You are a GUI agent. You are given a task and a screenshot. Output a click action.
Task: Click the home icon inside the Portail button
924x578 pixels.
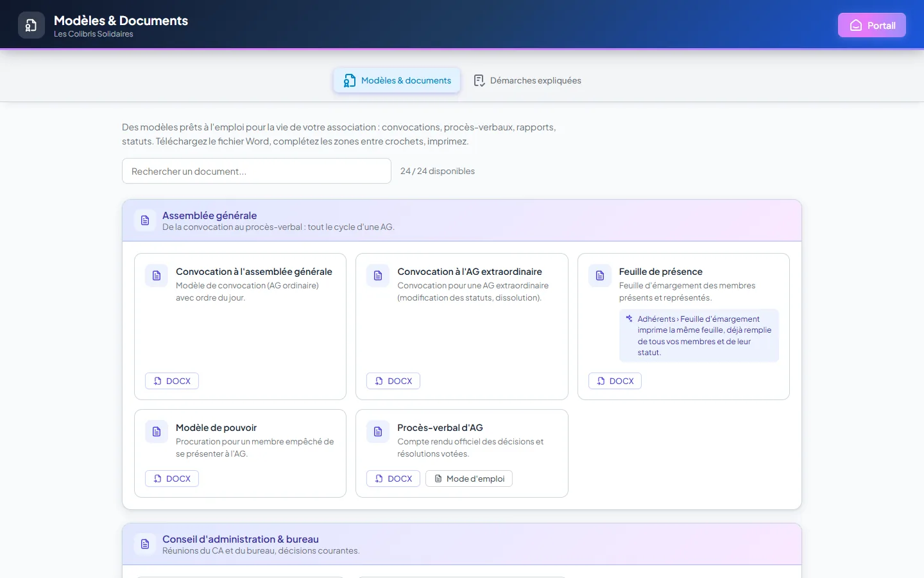856,26
